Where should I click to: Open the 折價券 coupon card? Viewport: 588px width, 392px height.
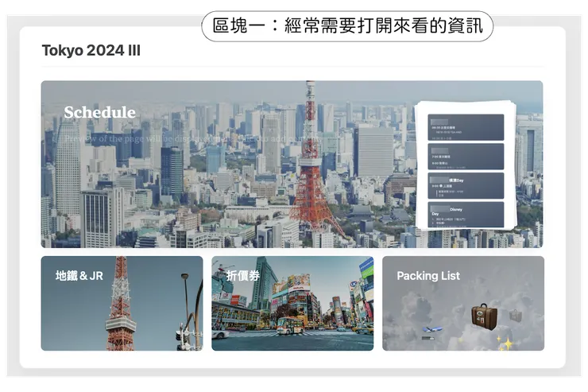click(x=292, y=304)
